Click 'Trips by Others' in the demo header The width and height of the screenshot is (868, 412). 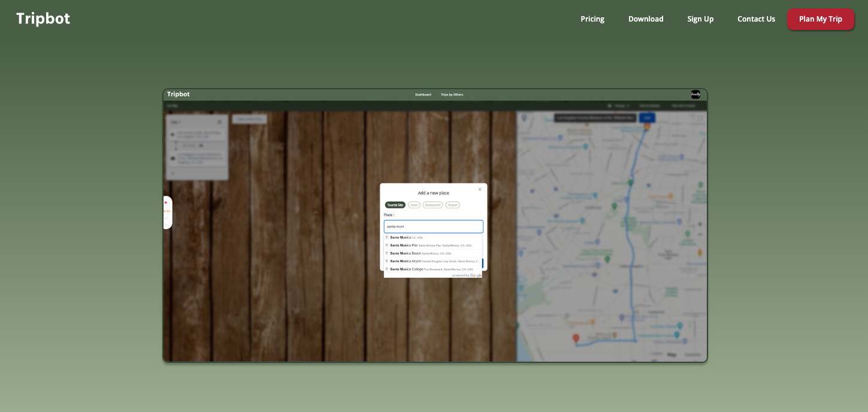click(x=452, y=95)
